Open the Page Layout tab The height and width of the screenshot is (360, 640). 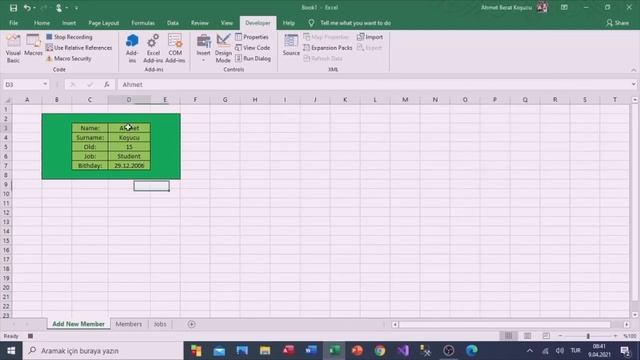(x=104, y=23)
